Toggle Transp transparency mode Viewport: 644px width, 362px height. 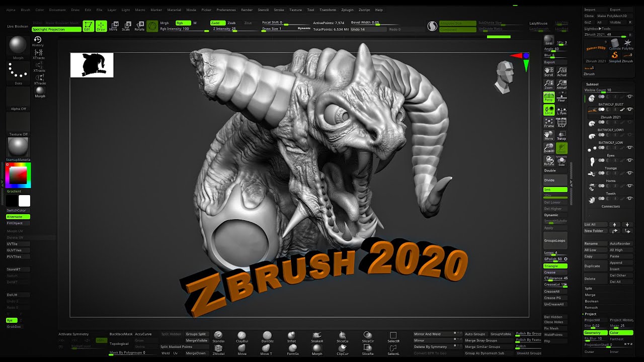click(561, 135)
